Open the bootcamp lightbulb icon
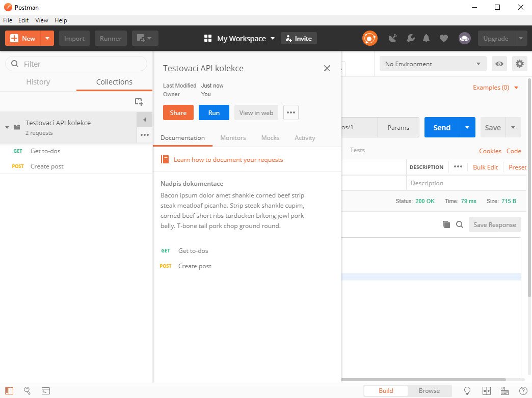This screenshot has height=398, width=532. point(467,391)
